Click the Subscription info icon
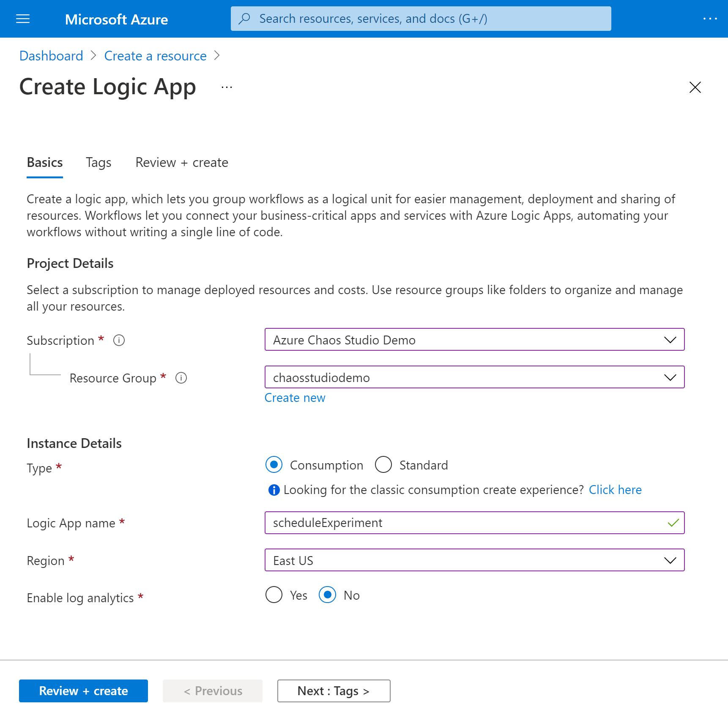This screenshot has width=728, height=715. (119, 340)
